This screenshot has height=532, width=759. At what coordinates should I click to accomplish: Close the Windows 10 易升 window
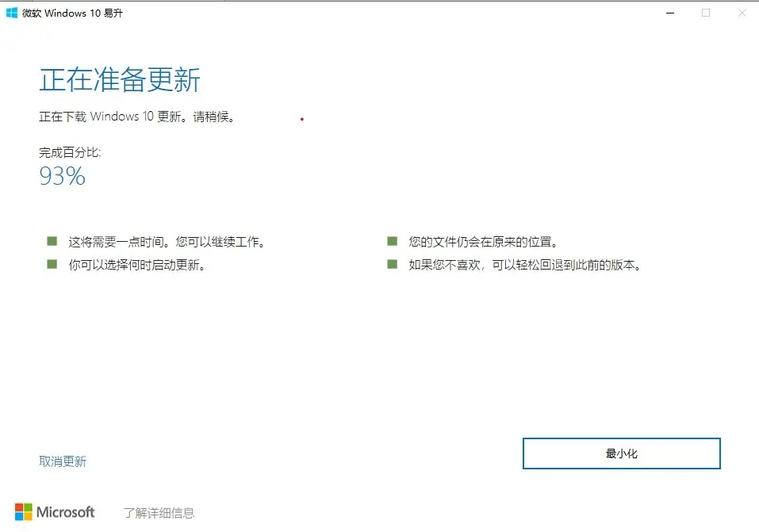(742, 13)
